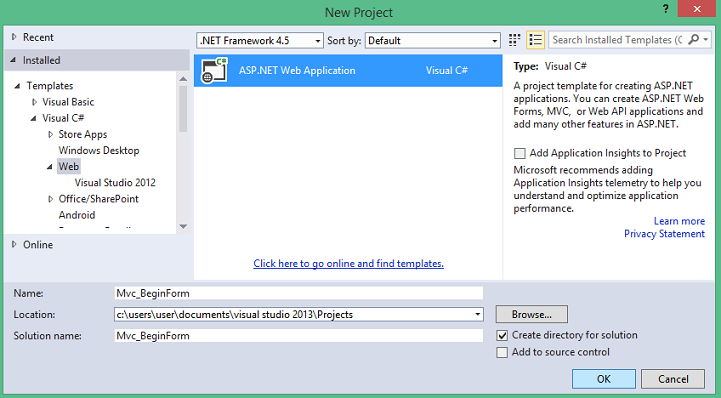Collapse the Visual C# node arrow
Viewport: 721px width, 398px height.
[x=33, y=118]
